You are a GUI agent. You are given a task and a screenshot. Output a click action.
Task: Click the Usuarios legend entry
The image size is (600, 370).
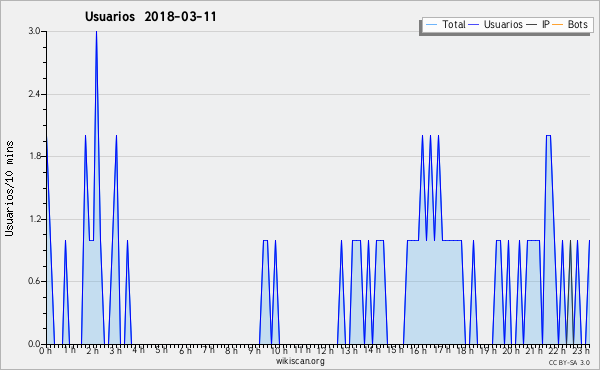coord(496,24)
